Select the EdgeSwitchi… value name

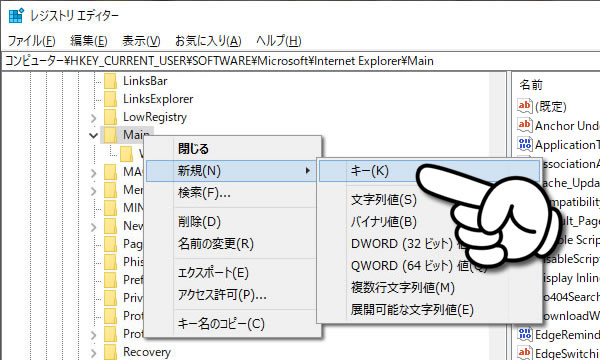(x=567, y=353)
